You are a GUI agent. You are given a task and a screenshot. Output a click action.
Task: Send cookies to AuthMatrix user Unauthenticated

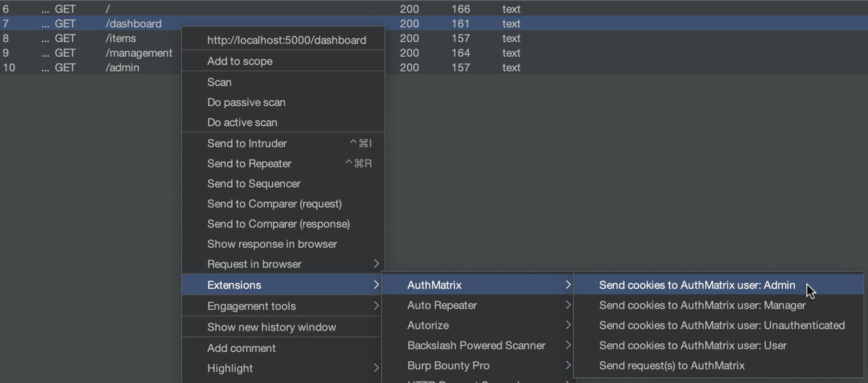719,325
